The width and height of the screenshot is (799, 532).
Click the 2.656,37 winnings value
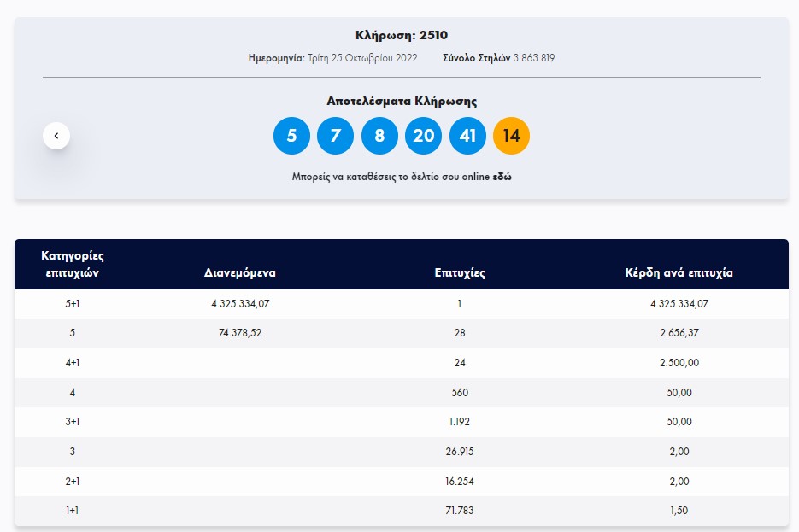679,333
